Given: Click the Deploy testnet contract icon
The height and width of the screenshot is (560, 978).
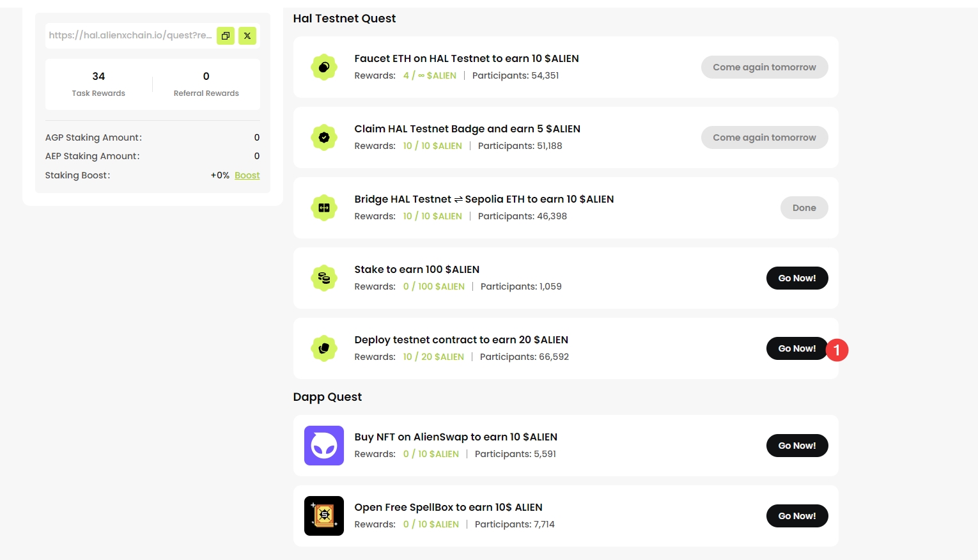Looking at the screenshot, I should [324, 348].
